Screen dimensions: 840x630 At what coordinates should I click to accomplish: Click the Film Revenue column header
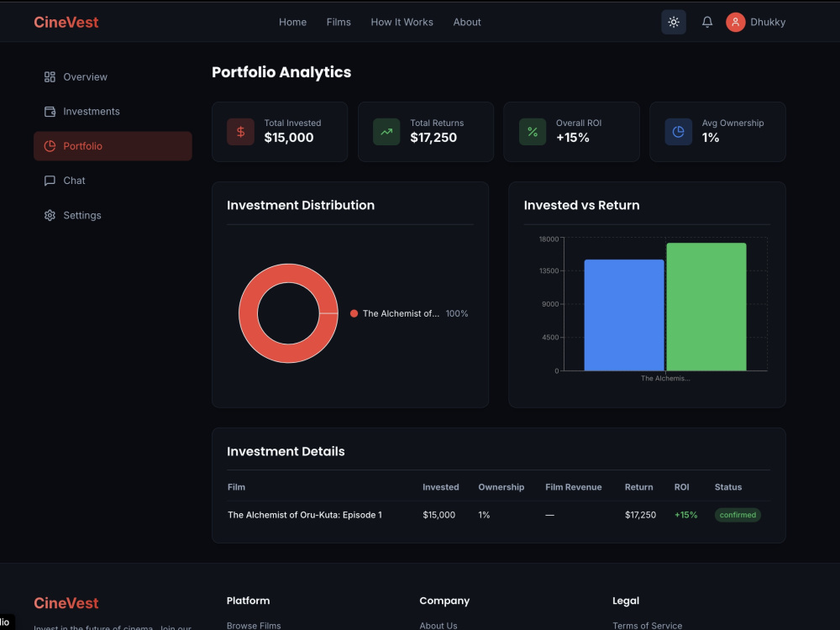(573, 487)
